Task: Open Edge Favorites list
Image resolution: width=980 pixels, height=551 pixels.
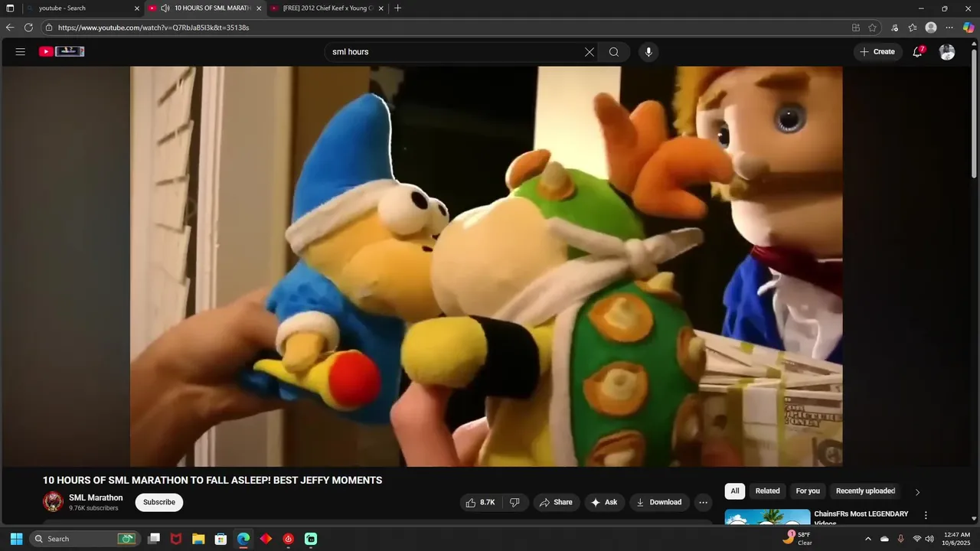Action: 913,28
